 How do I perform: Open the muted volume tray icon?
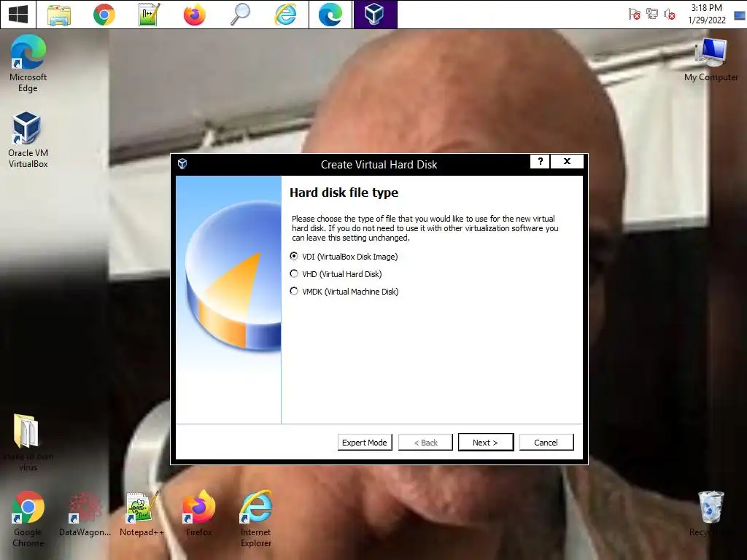670,15
